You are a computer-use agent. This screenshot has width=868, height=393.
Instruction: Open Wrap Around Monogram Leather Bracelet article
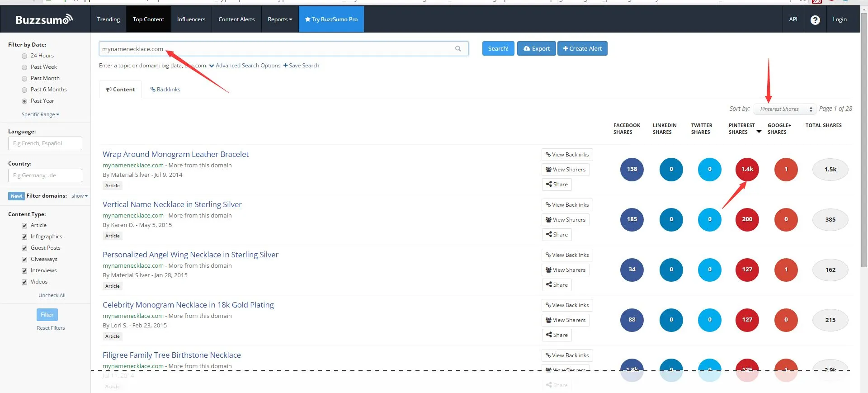(x=175, y=154)
